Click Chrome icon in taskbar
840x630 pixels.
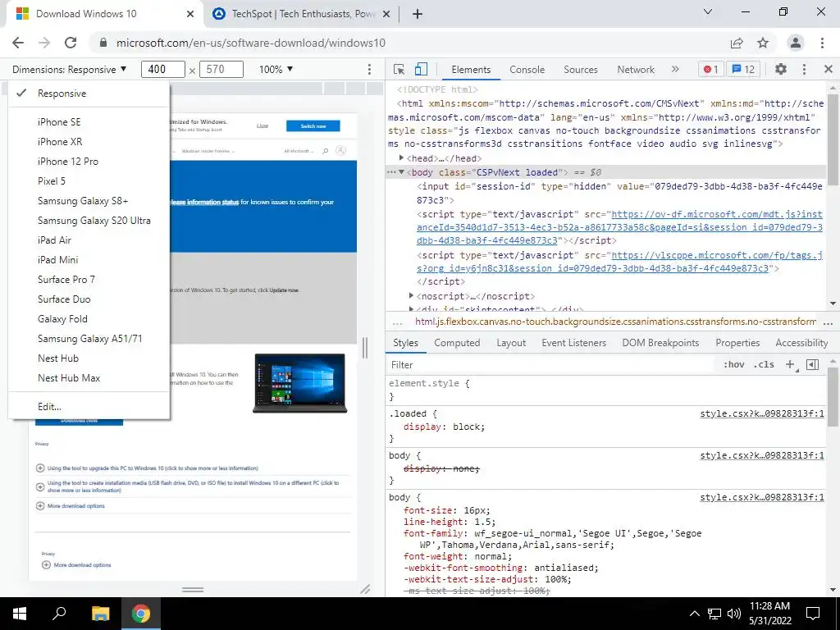click(x=141, y=614)
